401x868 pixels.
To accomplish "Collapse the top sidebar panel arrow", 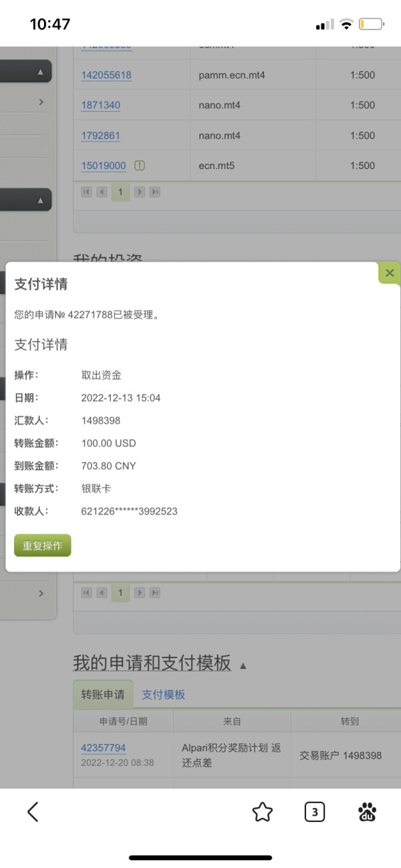I will coord(40,71).
